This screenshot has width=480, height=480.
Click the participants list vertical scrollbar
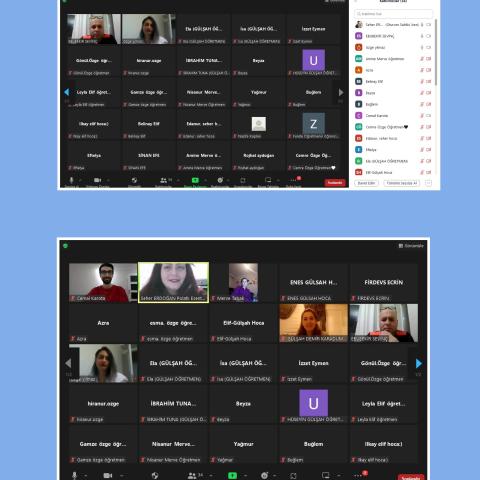coord(436,52)
